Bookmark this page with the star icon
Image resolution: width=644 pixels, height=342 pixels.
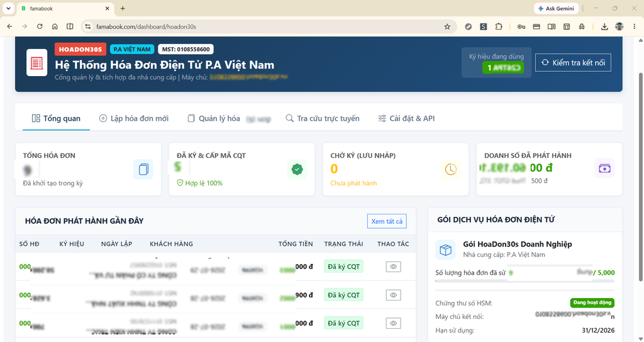(x=447, y=26)
